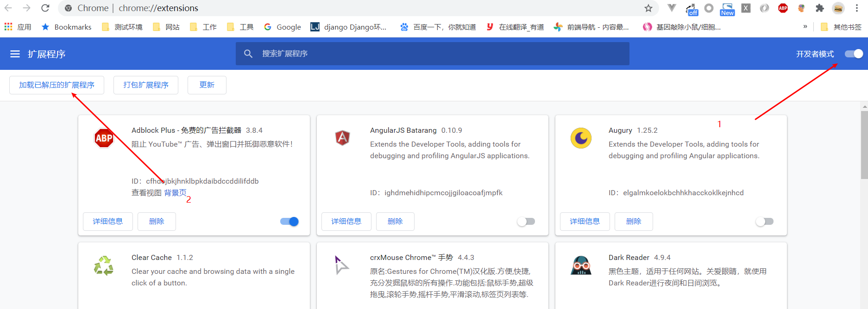Open the 网站 bookmark folder
The width and height of the screenshot is (868, 309).
coord(166,27)
